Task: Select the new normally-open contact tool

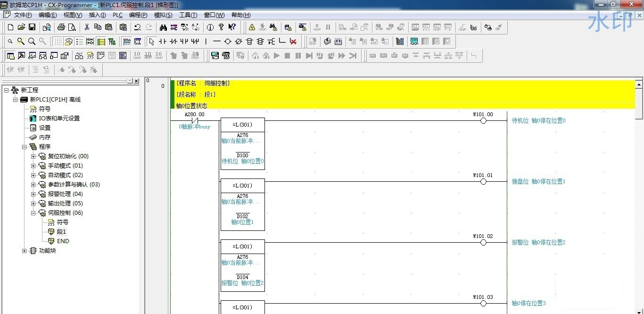Action: coord(163,42)
